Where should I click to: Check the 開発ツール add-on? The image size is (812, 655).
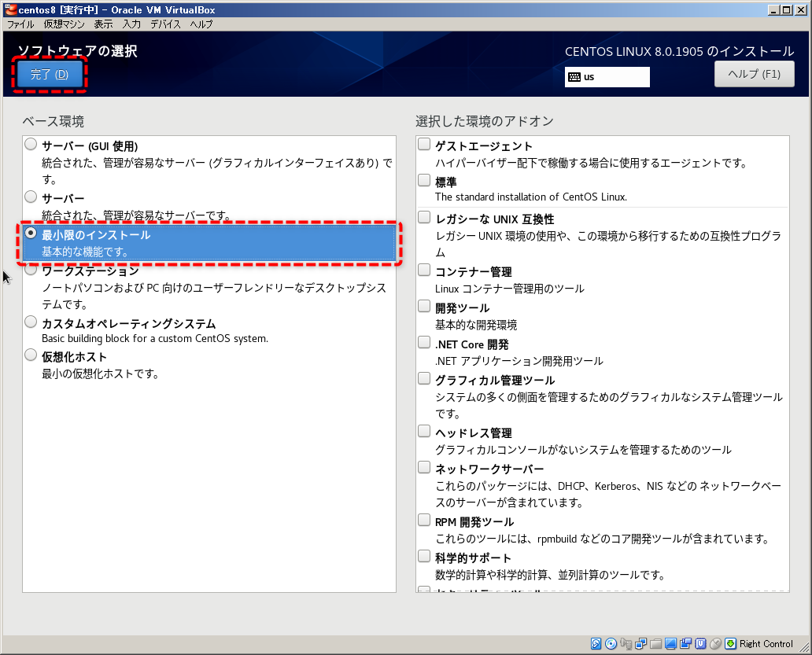coord(424,306)
